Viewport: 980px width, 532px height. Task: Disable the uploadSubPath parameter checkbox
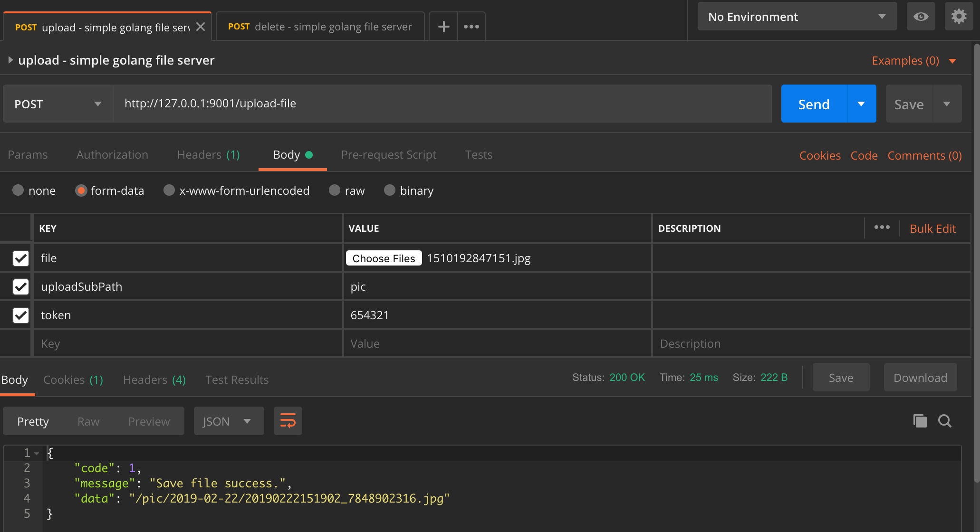click(x=21, y=286)
